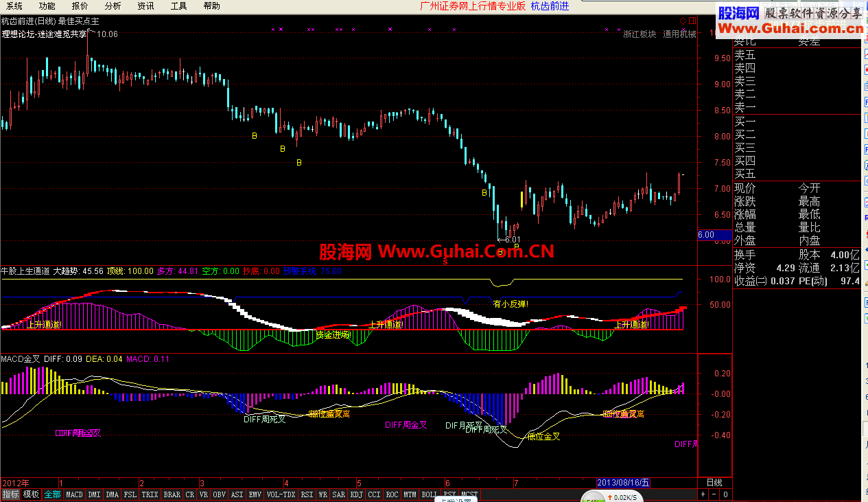
Task: Select the ROC indicator tab
Action: pyautogui.click(x=392, y=494)
